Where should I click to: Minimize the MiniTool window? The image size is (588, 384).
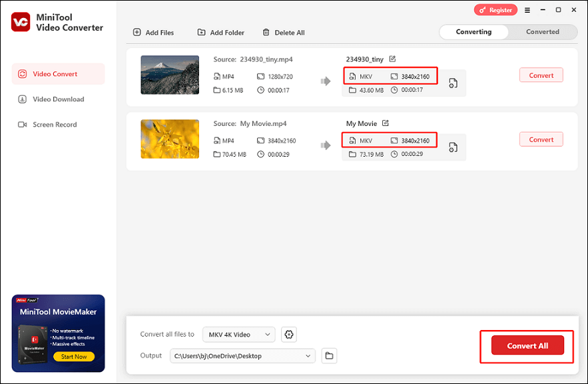click(543, 10)
